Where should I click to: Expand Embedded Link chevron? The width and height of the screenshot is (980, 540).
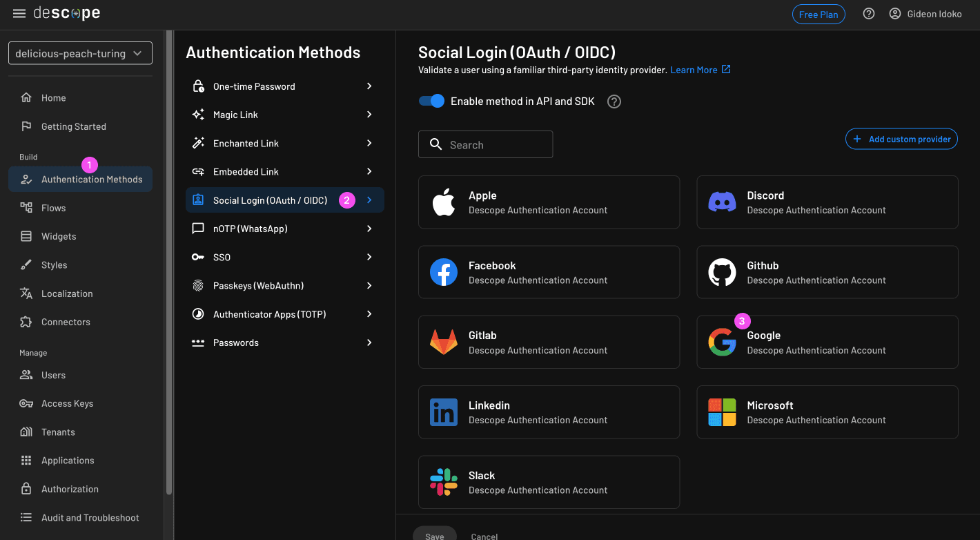(369, 171)
